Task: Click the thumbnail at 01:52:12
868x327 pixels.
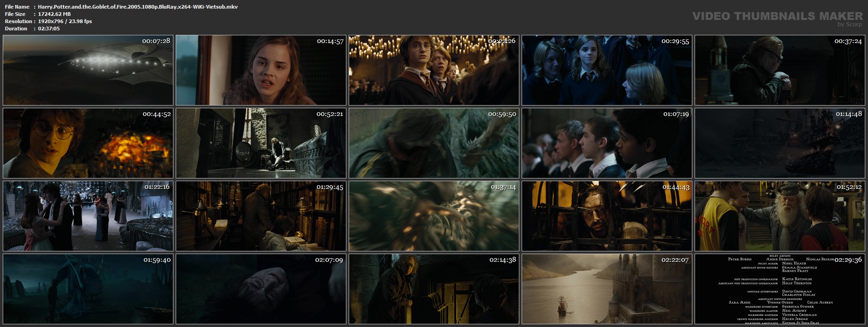Action: 780,216
